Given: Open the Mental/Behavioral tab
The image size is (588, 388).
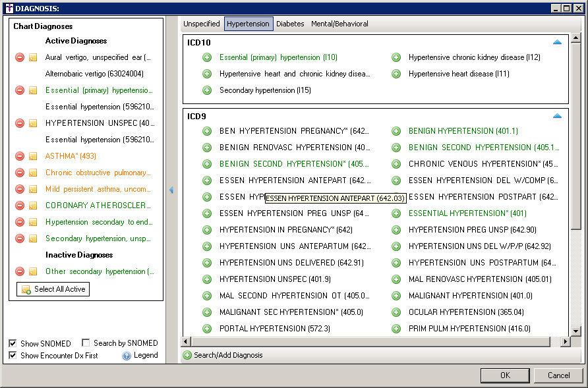Looking at the screenshot, I should pyautogui.click(x=339, y=24).
